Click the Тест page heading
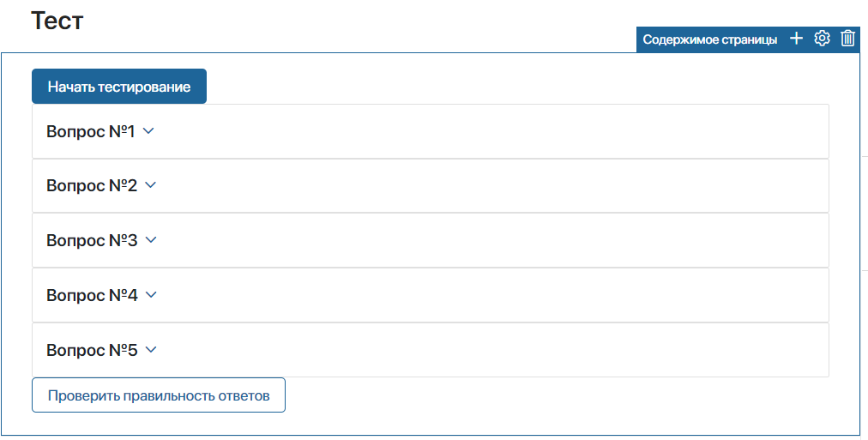 57,21
